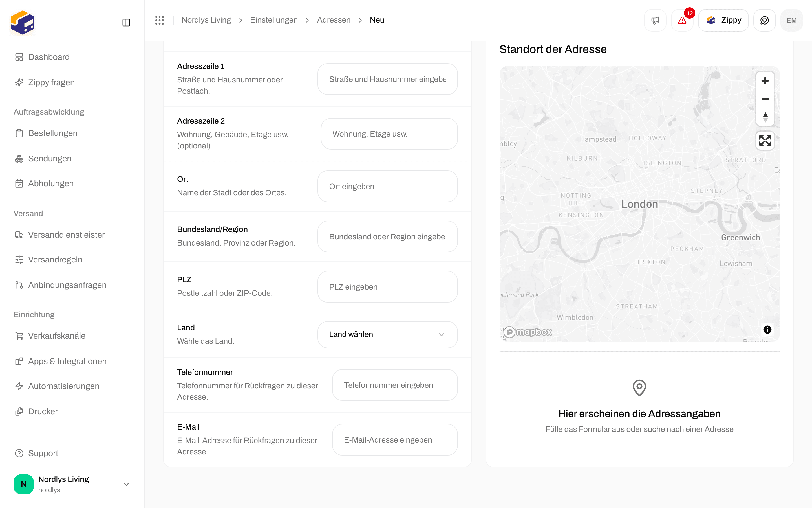Zoom out on the map
Image resolution: width=812 pixels, height=508 pixels.
coord(765,99)
